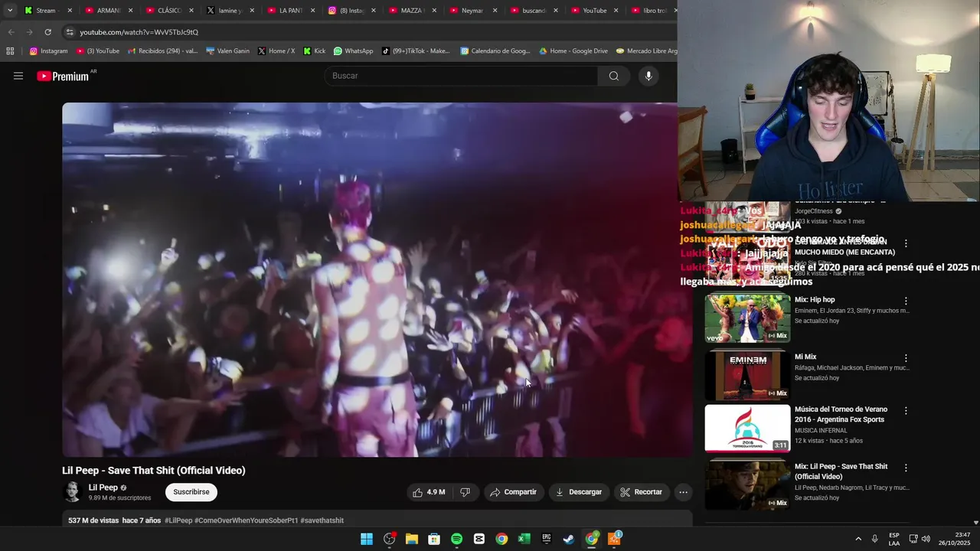Open more actions ellipsis below video
The width and height of the screenshot is (980, 551).
point(683,492)
